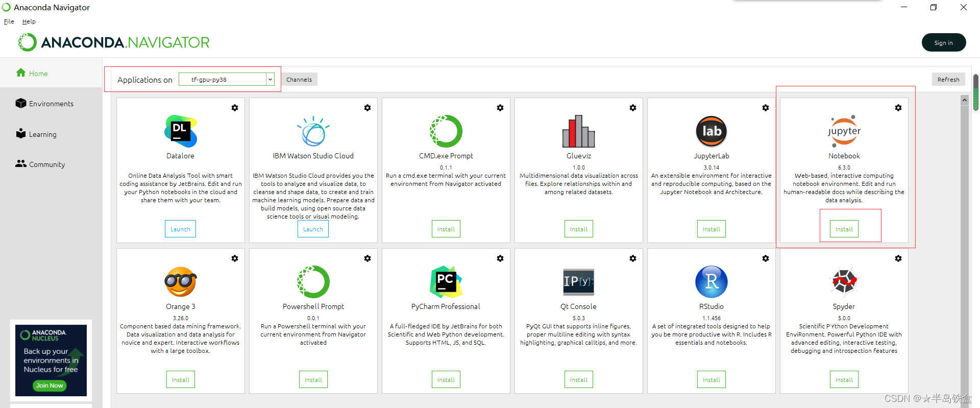The width and height of the screenshot is (980, 408).
Task: Open the Orange 3 gear options
Action: (x=235, y=258)
